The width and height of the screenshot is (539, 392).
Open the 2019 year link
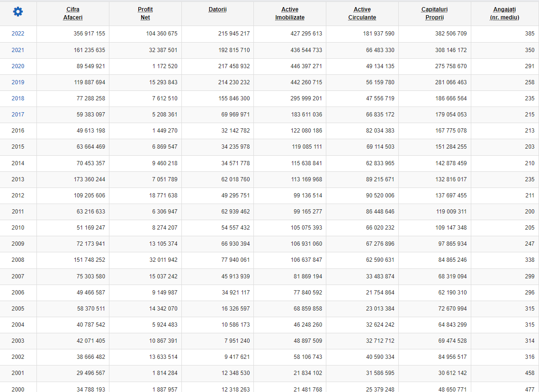coord(18,82)
